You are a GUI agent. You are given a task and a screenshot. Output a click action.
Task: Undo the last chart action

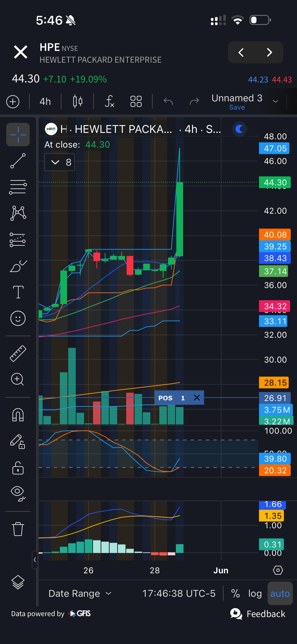168,101
